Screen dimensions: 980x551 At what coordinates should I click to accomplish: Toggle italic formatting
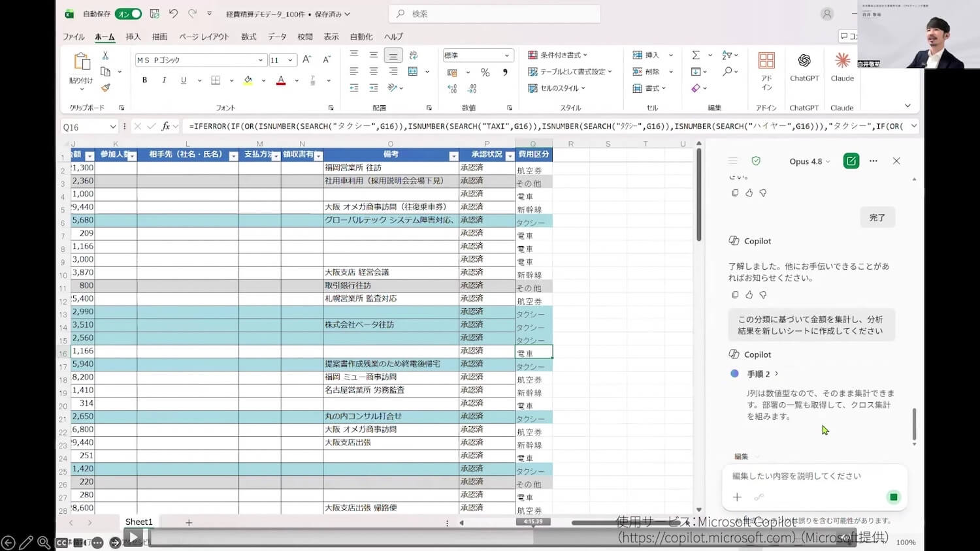pyautogui.click(x=164, y=80)
